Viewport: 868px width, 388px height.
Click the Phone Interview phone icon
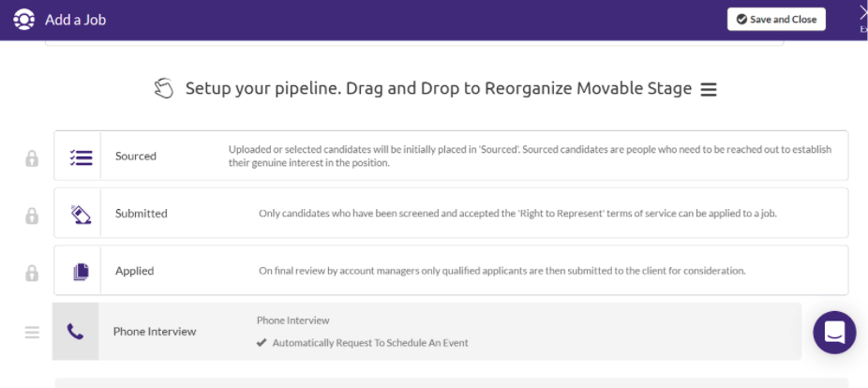(x=75, y=332)
